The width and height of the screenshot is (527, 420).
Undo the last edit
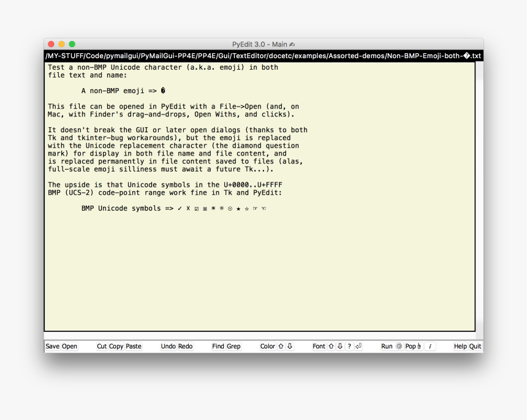click(x=169, y=346)
